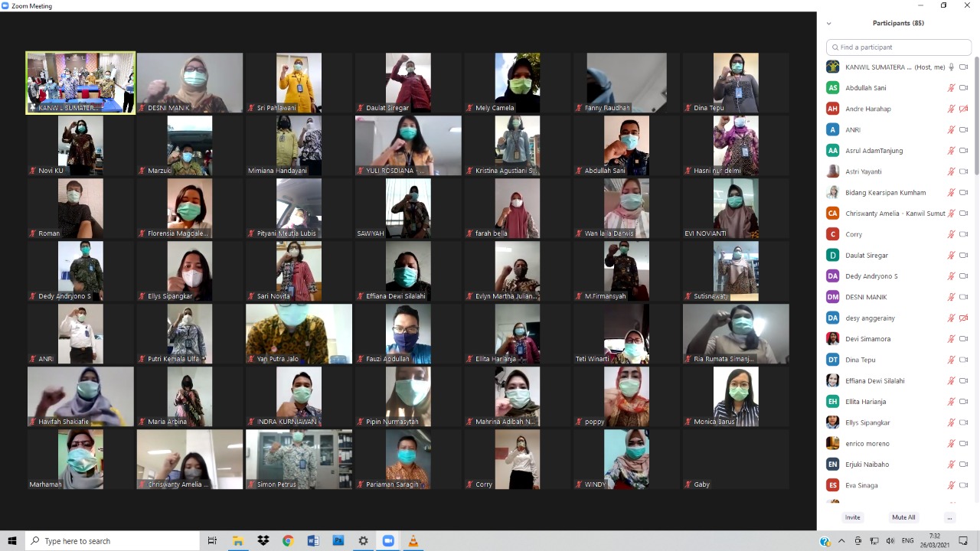The width and height of the screenshot is (980, 551).
Task: Click the Invite button
Action: [852, 517]
